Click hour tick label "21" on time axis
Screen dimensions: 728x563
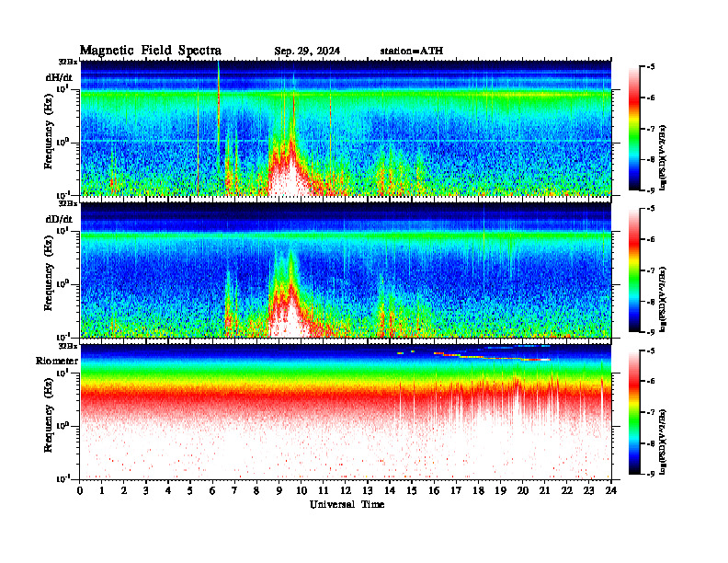pos(544,490)
